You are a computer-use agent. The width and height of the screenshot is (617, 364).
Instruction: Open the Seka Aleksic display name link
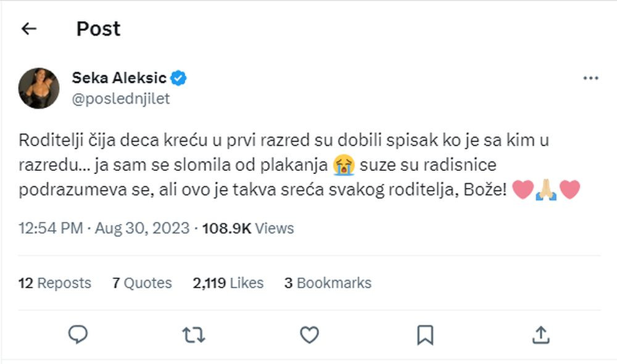[x=119, y=78]
